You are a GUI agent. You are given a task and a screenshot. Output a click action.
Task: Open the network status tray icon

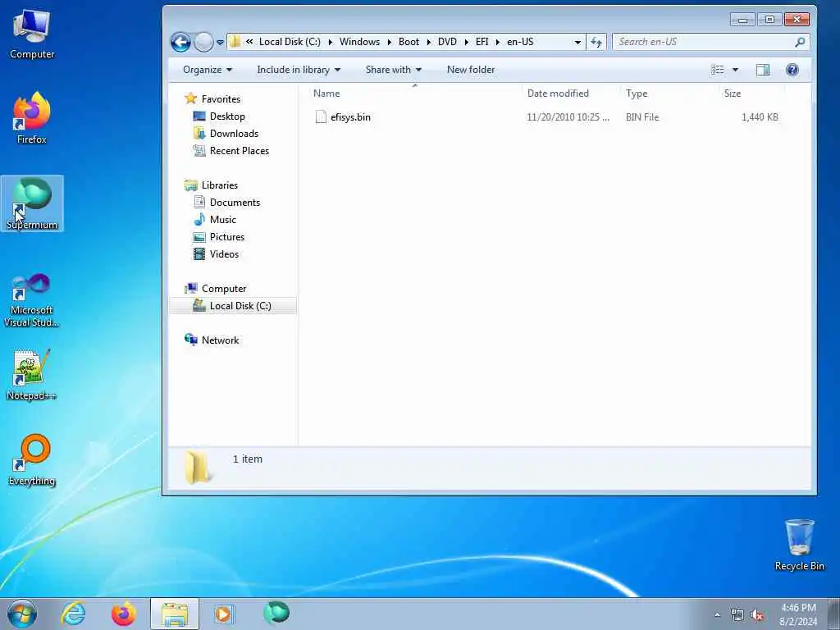point(737,615)
